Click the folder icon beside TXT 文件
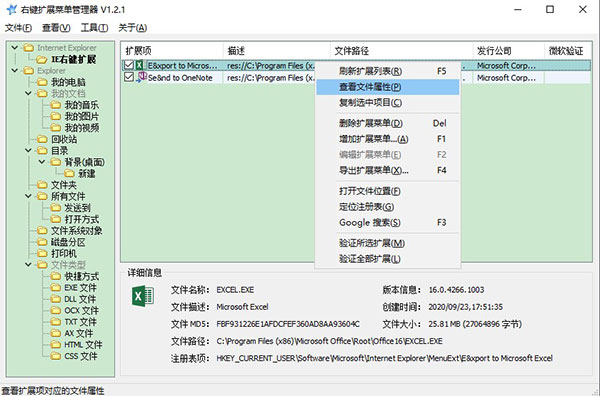600x396 pixels. pyautogui.click(x=56, y=322)
